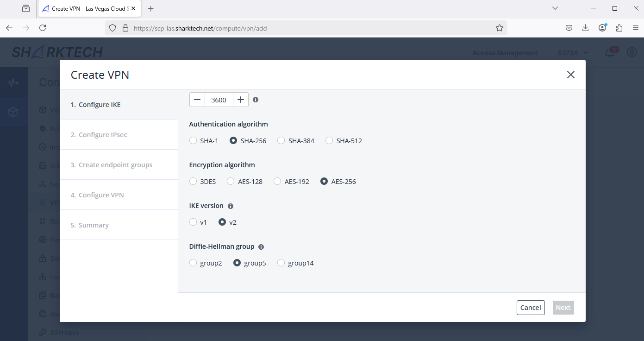Click the info icon next to Diffie-Hellman group
Viewport: 644px width, 341px height.
(x=261, y=246)
